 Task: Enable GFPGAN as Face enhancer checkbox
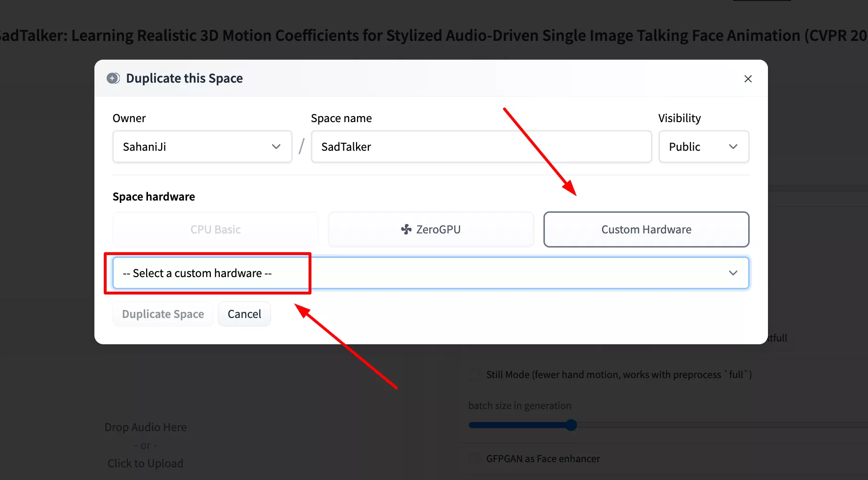(474, 459)
